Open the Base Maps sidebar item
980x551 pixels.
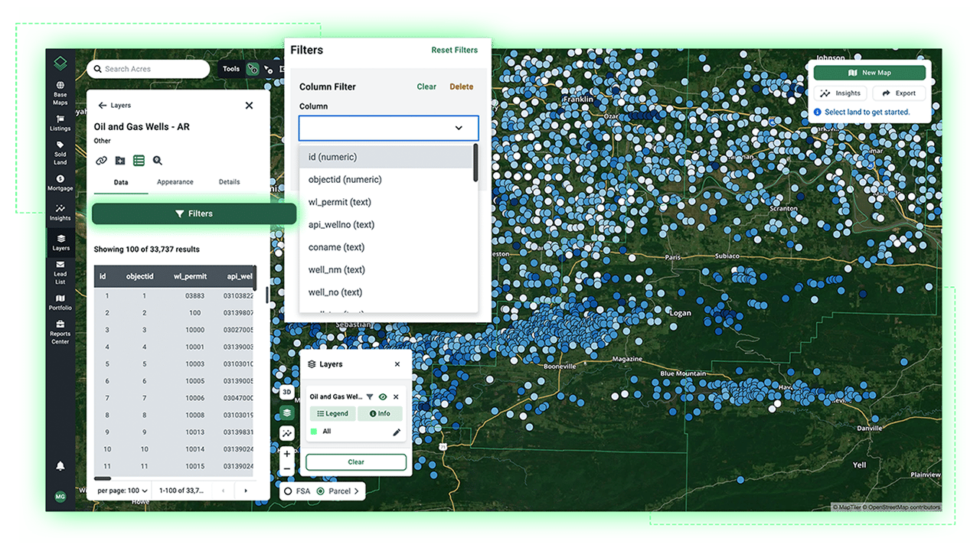coord(60,93)
